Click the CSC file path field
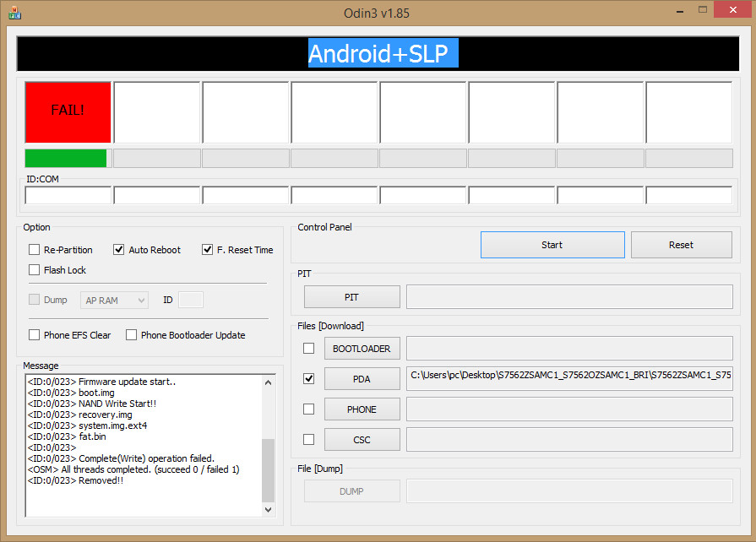 coord(569,439)
